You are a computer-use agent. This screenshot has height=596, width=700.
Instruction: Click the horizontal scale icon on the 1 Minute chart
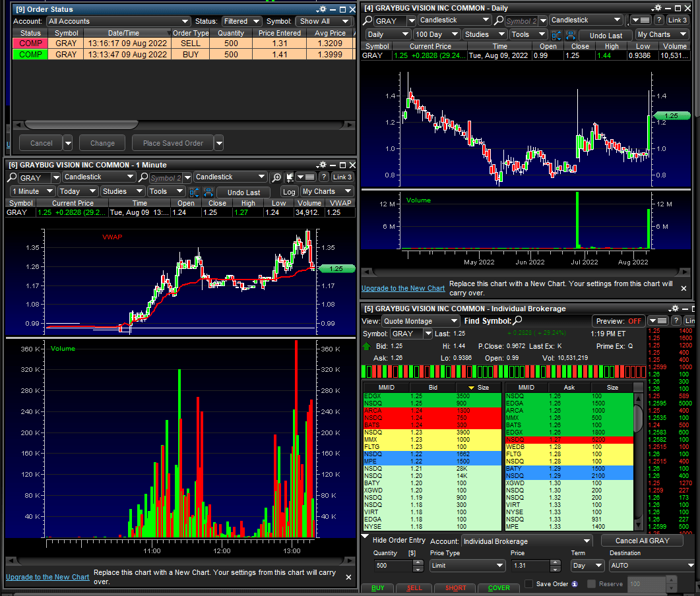(x=208, y=192)
